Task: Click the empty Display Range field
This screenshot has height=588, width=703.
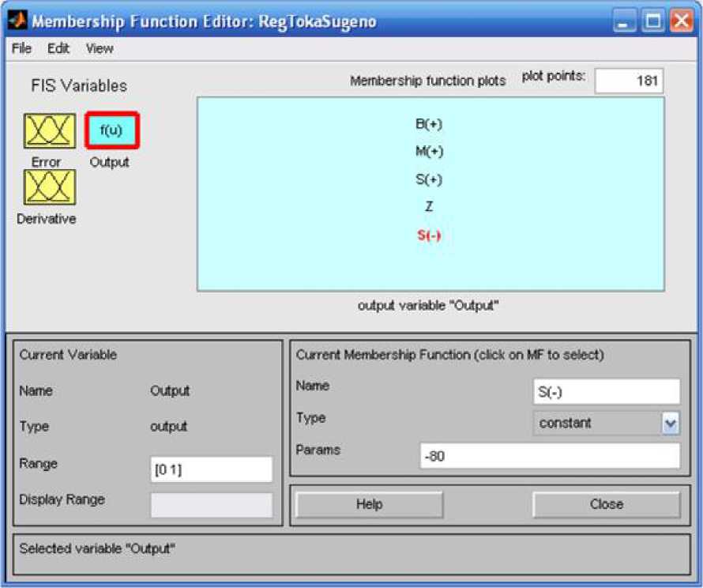Action: click(212, 506)
